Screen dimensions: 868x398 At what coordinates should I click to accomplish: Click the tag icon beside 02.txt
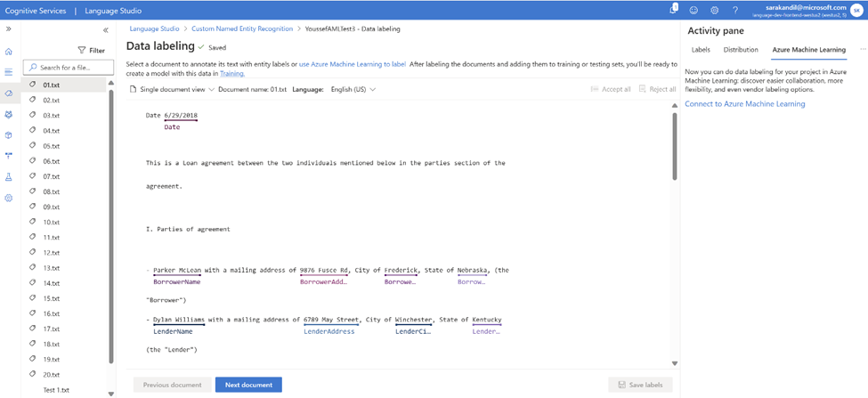pos(32,101)
